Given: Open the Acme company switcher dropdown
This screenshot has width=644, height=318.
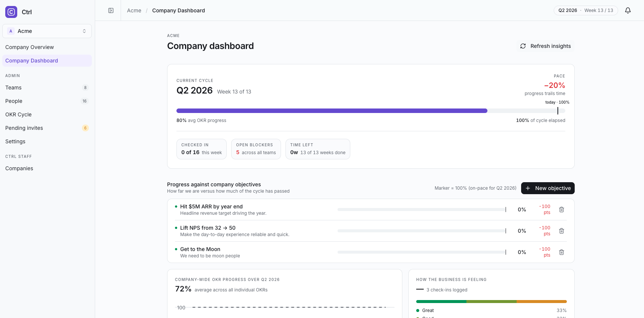Looking at the screenshot, I should click(47, 31).
